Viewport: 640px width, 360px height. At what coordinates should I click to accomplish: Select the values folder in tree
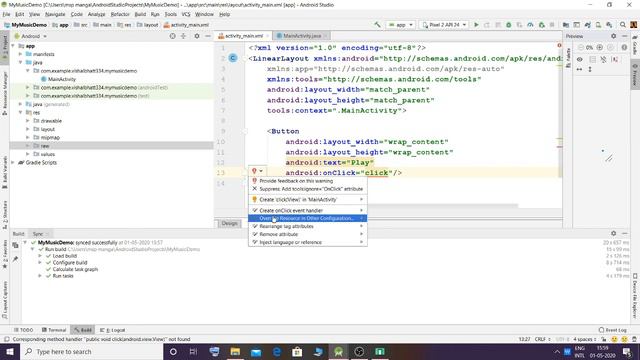[x=47, y=154]
